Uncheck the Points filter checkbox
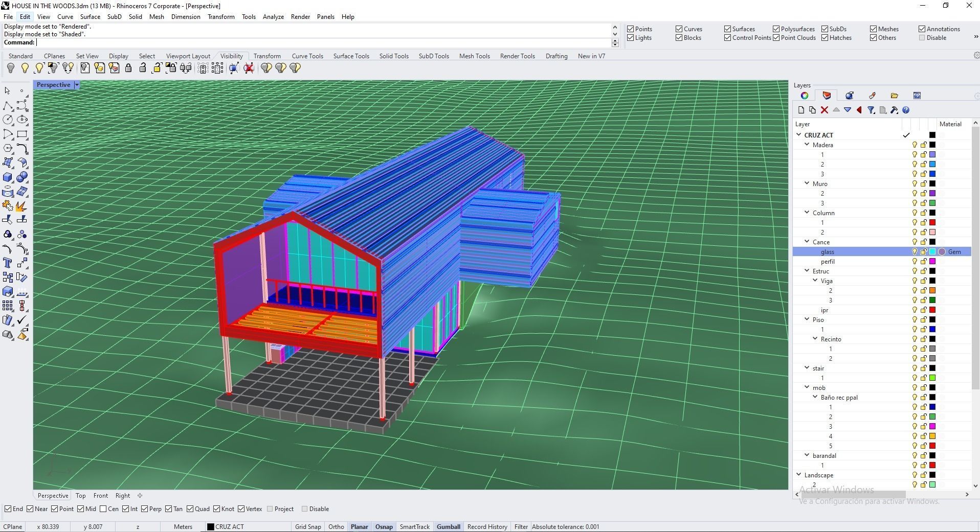The height and width of the screenshot is (532, 980). [x=631, y=29]
